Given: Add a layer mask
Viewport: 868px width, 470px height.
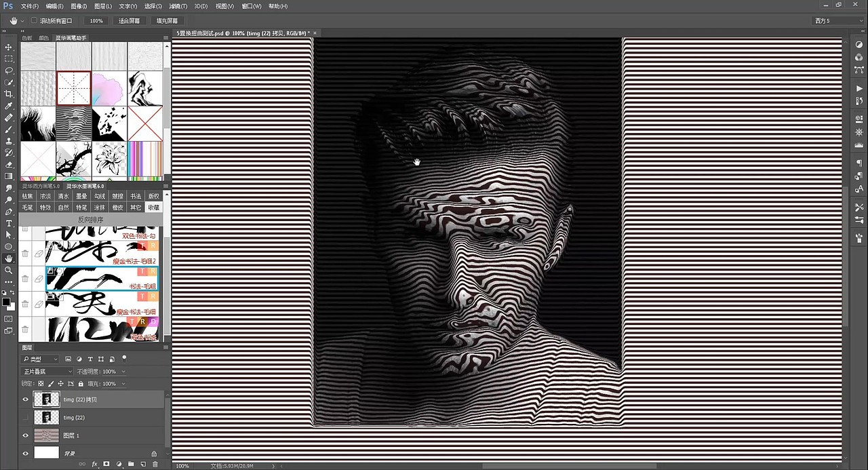Looking at the screenshot, I should [x=106, y=464].
